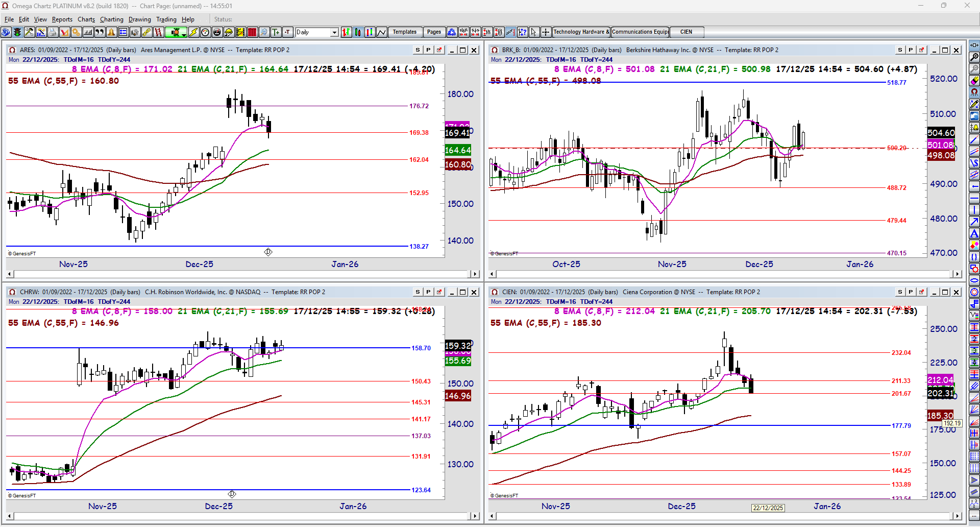
Task: Click the red pin icon on ARES chart
Action: (x=439, y=50)
